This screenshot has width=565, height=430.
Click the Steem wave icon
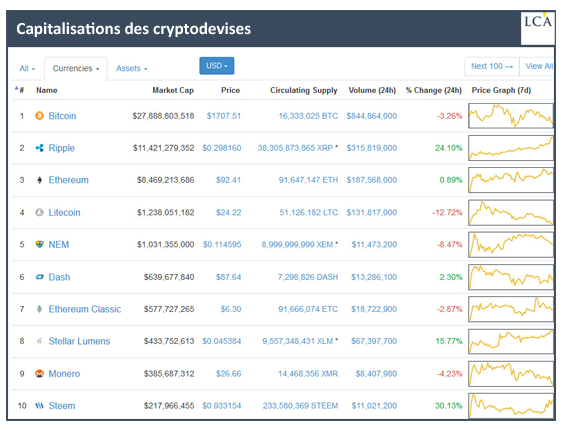pyautogui.click(x=39, y=406)
